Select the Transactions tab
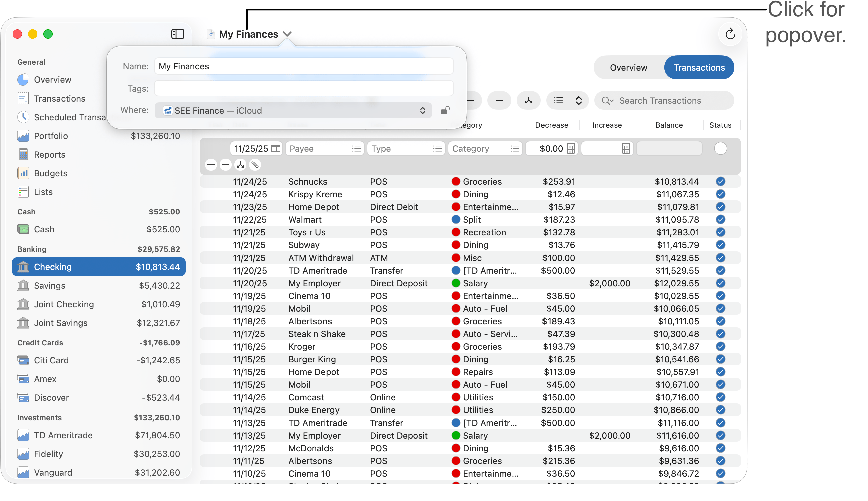The image size is (868, 501). tap(699, 67)
